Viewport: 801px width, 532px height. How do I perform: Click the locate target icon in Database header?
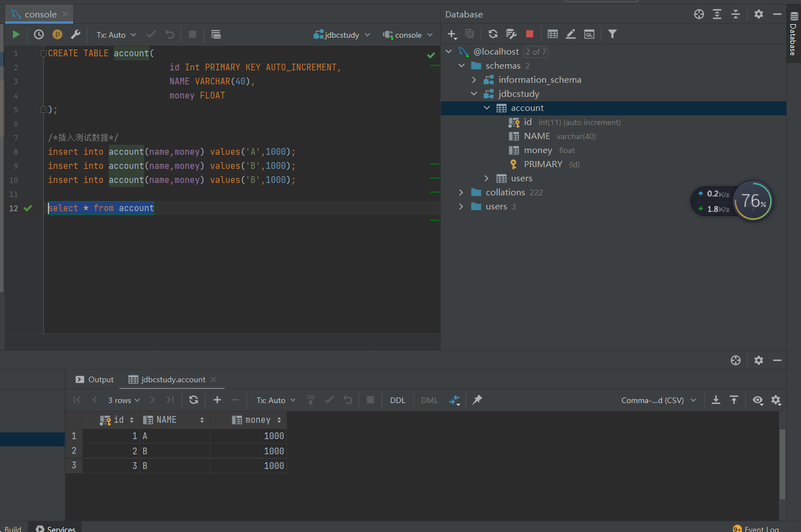(699, 14)
